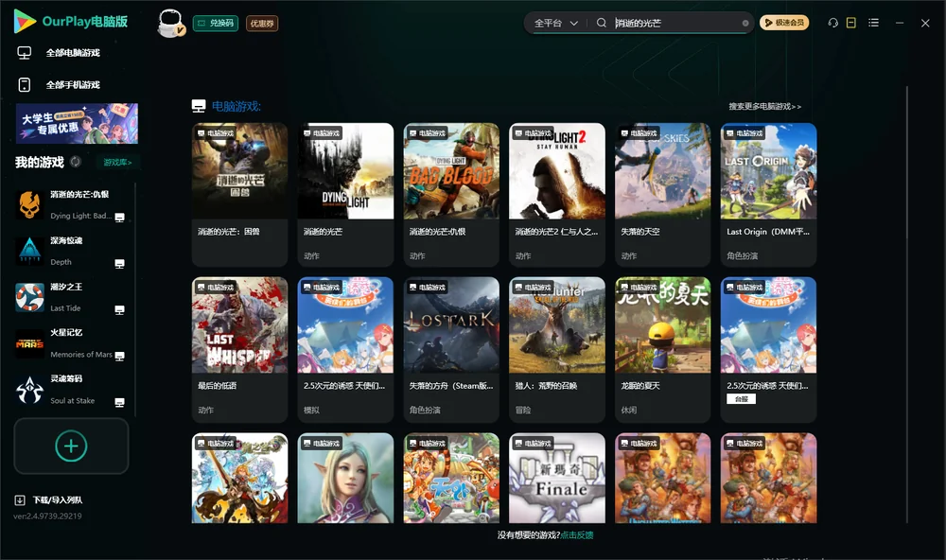This screenshot has width=946, height=560.
Task: Click the 大学生专属优惠 banner
Action: 77,124
